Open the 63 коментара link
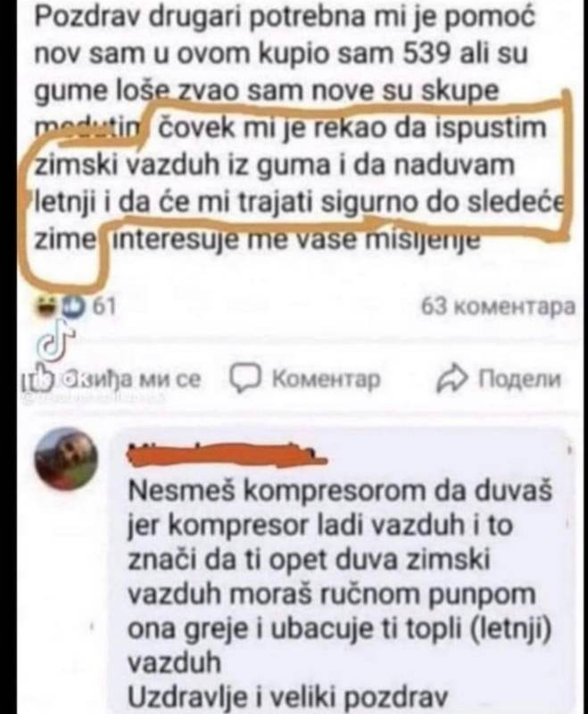The image size is (588, 714). coord(498,306)
